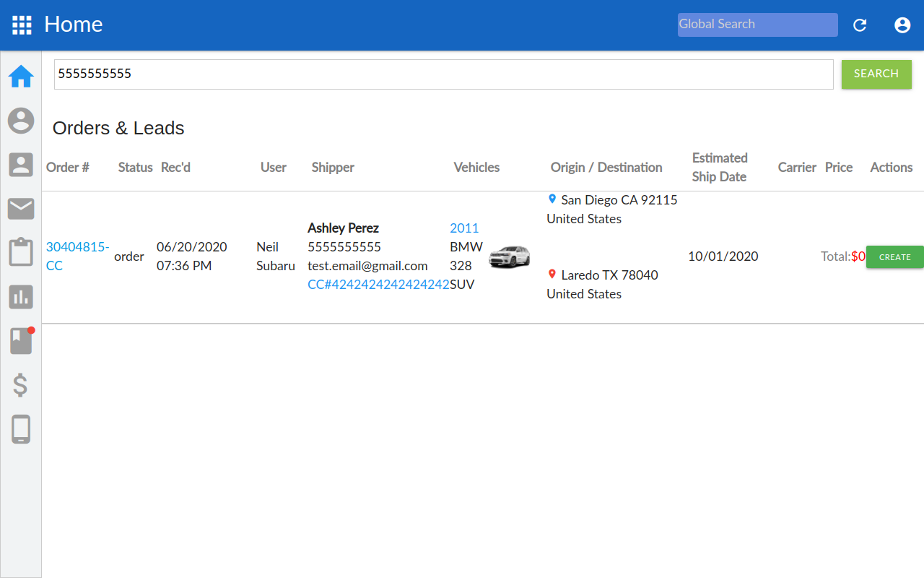924x578 pixels.
Task: Open the mobile phone sidebar icon
Action: [21, 429]
